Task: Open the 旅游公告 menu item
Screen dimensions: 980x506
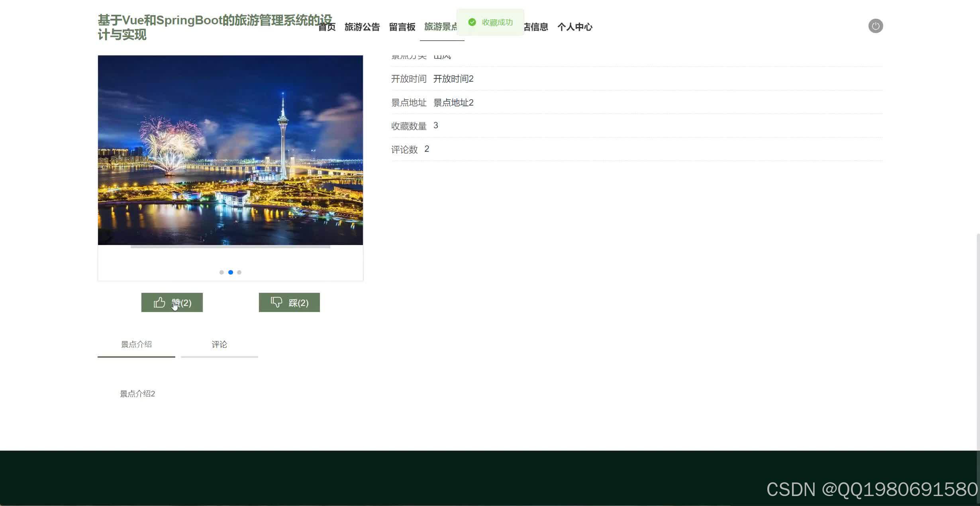Action: pyautogui.click(x=362, y=27)
